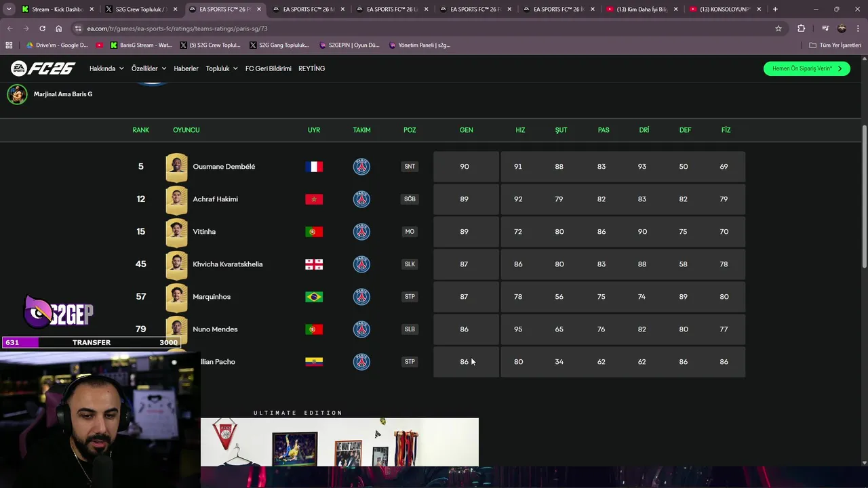Bookmark this page with the star
This screenshot has height=488, width=868.
pos(778,28)
